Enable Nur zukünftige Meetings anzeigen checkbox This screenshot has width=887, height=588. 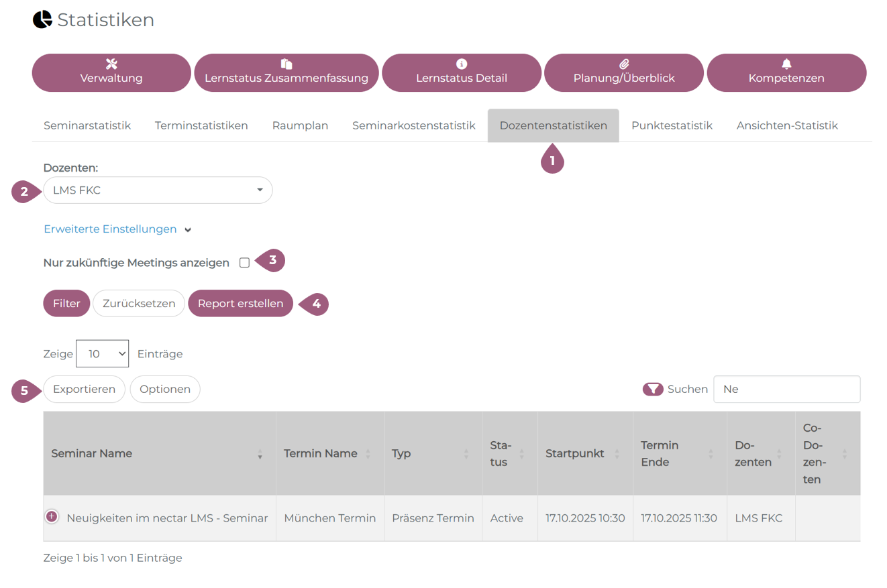pos(244,263)
